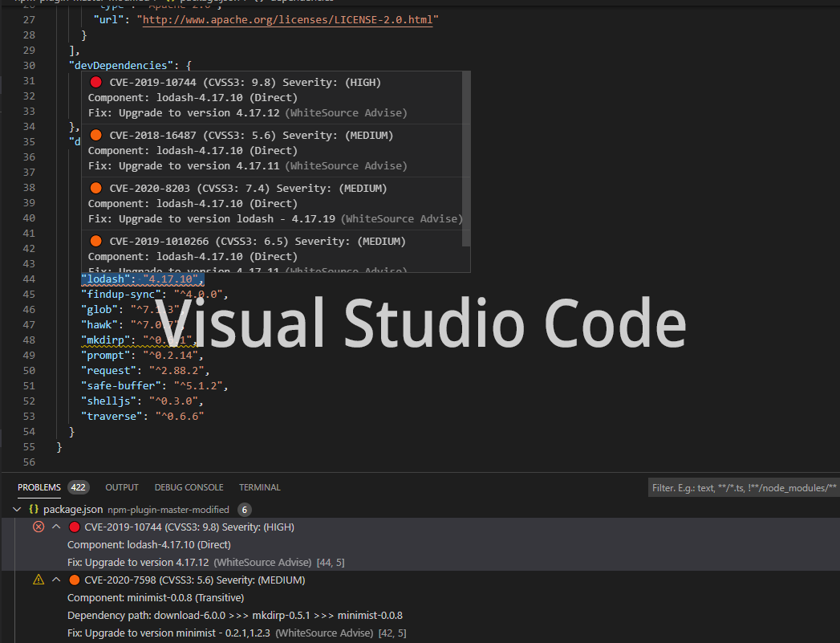Click "Component: minimist-0.0.8 (Transitive)" line
This screenshot has width=840, height=643.
click(x=156, y=598)
